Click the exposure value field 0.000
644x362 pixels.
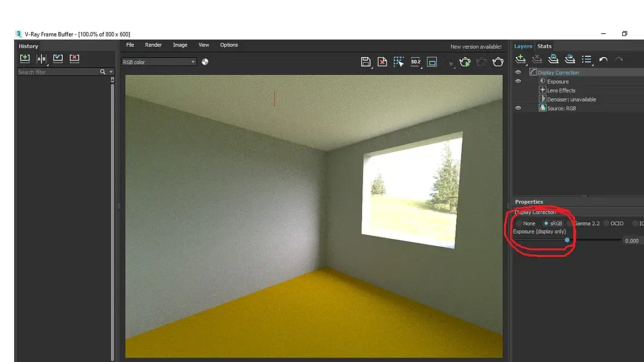(x=633, y=241)
